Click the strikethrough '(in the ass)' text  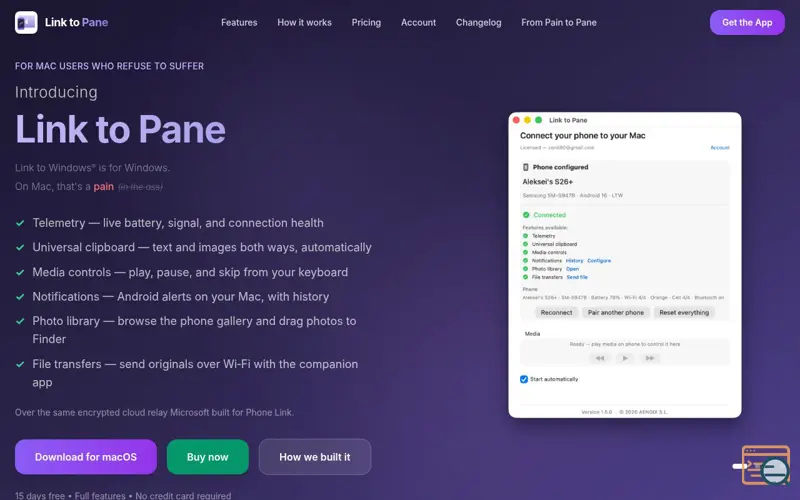point(140,187)
